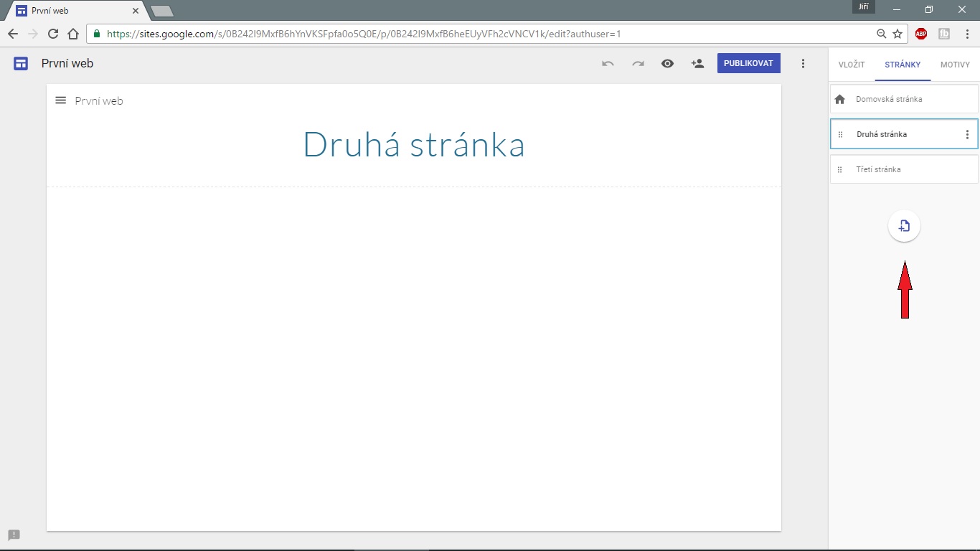
Task: Edit the Druhá stránka page title
Action: click(414, 144)
